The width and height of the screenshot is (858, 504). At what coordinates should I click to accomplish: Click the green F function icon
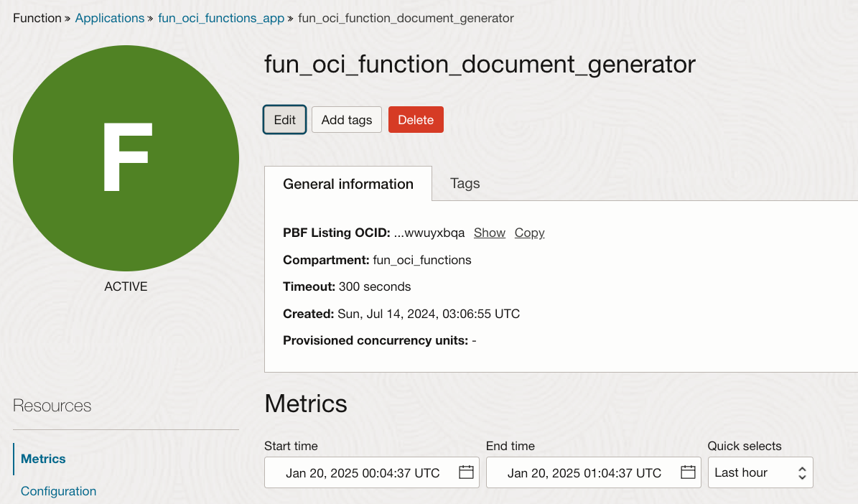[x=126, y=159]
